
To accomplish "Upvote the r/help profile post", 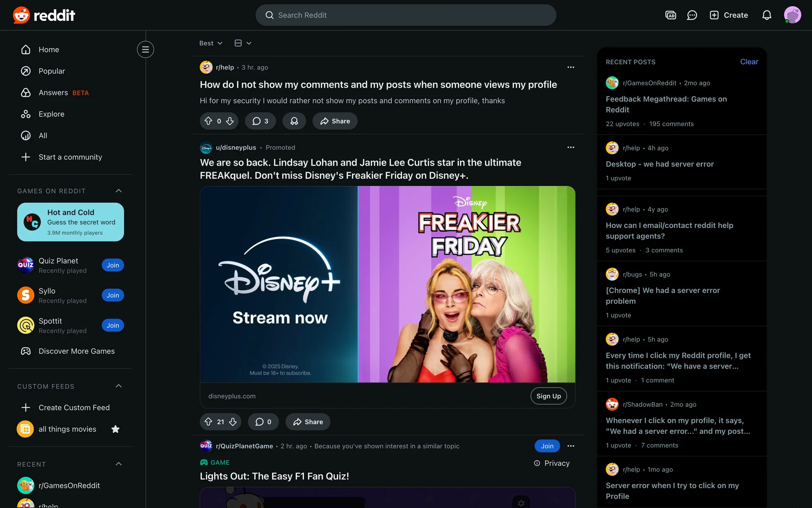I will pos(208,121).
